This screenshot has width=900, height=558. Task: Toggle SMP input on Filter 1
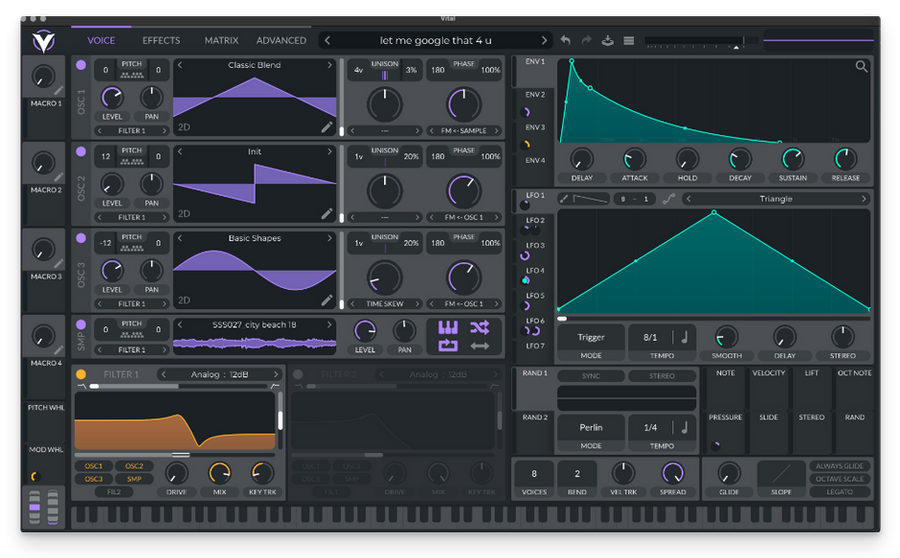tap(134, 479)
